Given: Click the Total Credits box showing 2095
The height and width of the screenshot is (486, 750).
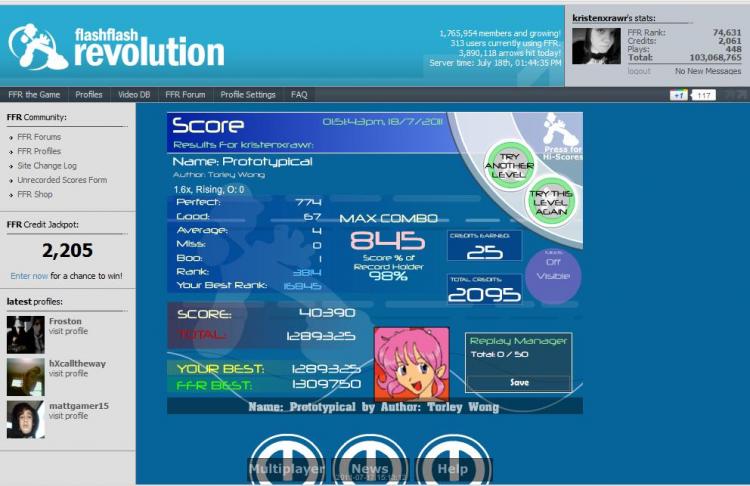Looking at the screenshot, I should (x=485, y=288).
